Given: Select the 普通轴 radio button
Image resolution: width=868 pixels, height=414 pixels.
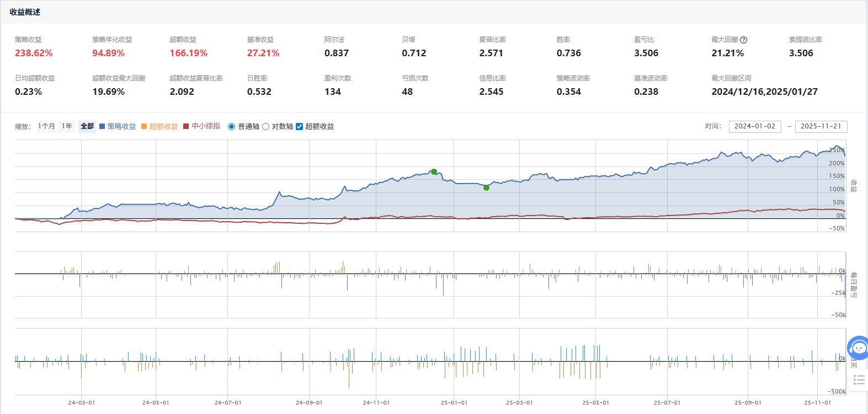Looking at the screenshot, I should click(232, 127).
